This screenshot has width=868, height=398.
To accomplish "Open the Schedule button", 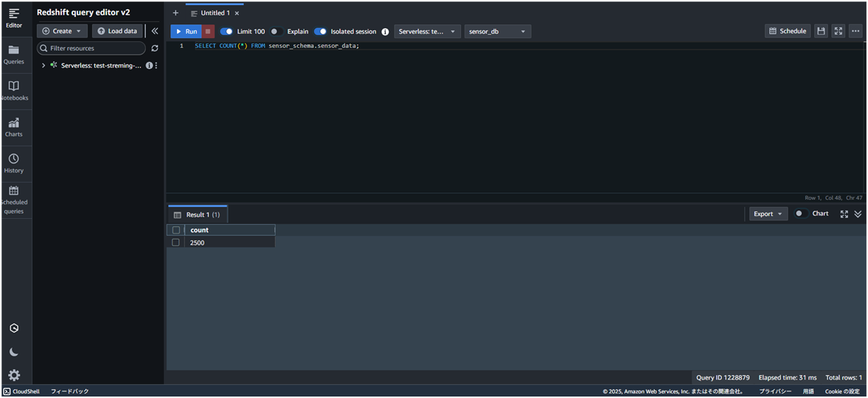I will (x=788, y=31).
